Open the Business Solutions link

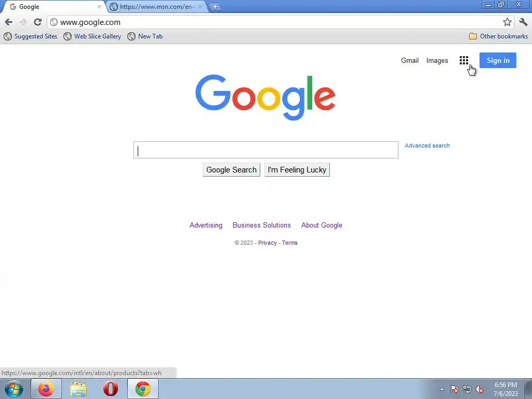pyautogui.click(x=262, y=225)
